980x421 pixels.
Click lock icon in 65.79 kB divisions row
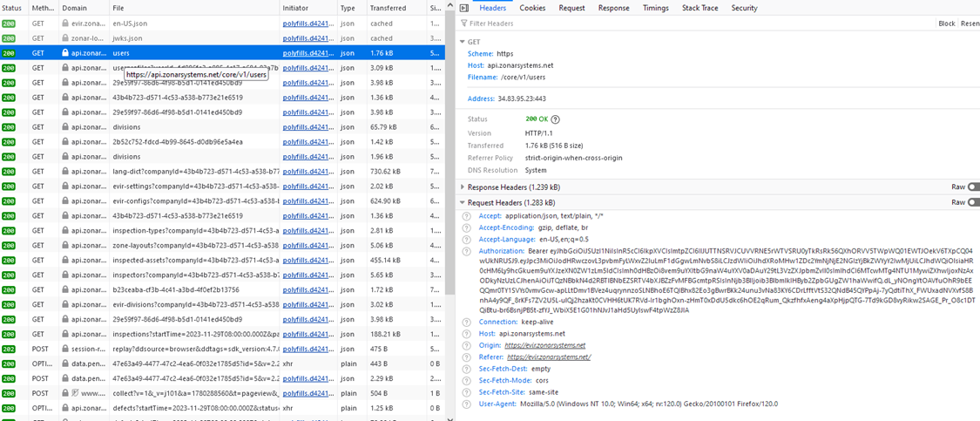click(x=65, y=127)
